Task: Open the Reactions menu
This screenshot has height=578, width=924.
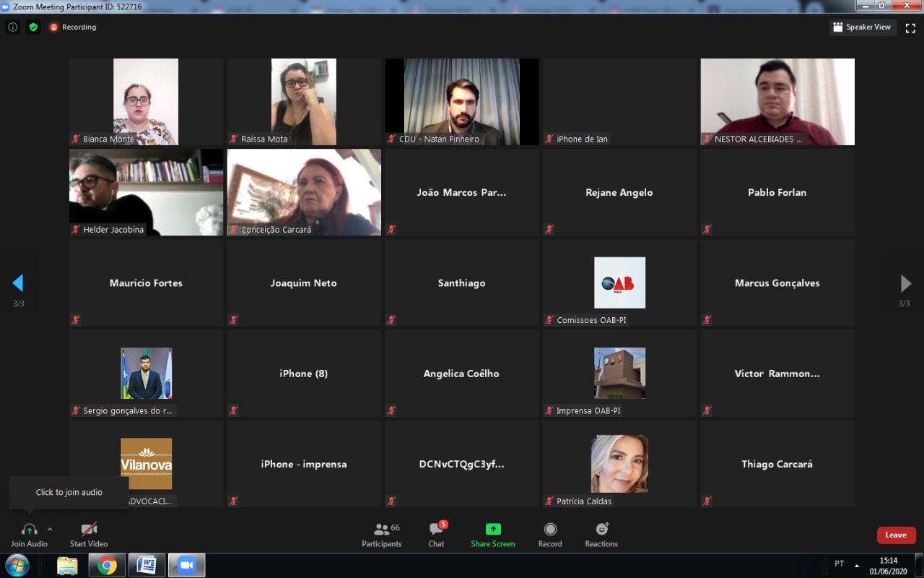Action: [x=601, y=535]
